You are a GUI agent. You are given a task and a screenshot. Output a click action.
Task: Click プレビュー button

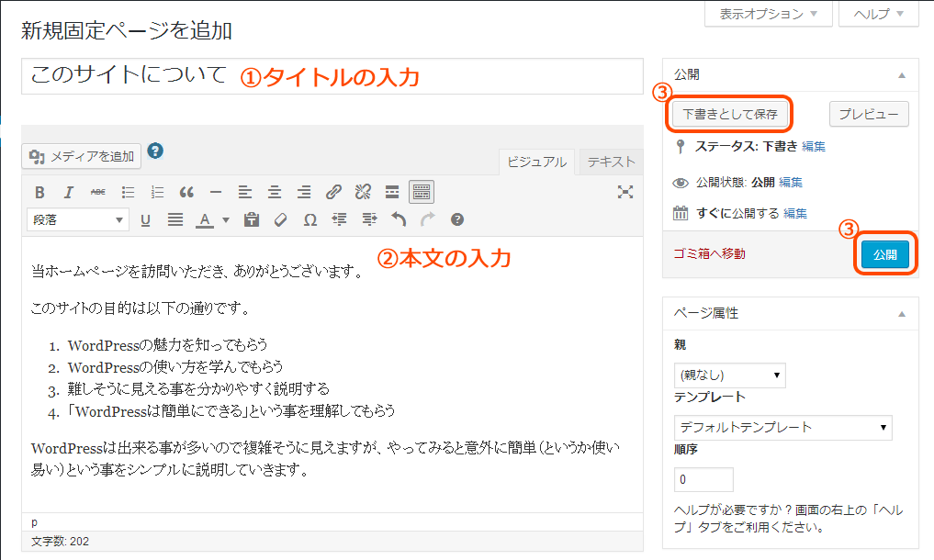[x=869, y=115]
